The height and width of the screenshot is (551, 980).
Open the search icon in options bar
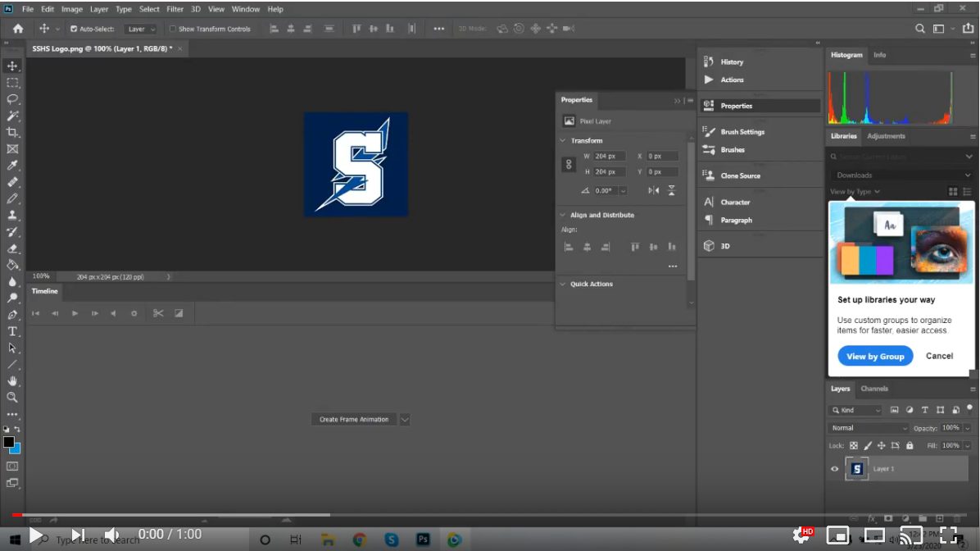tap(920, 29)
